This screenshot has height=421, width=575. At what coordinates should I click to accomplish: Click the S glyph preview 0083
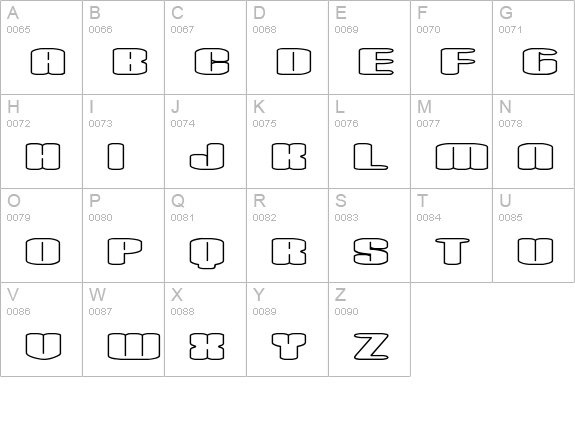point(371,252)
